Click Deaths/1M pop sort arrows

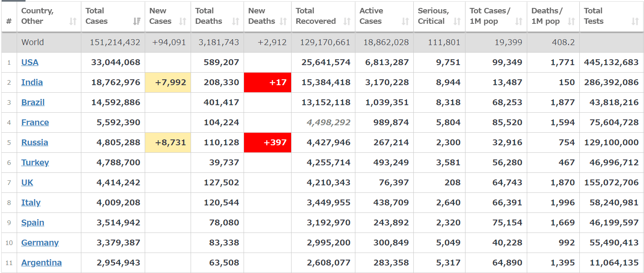(x=571, y=21)
